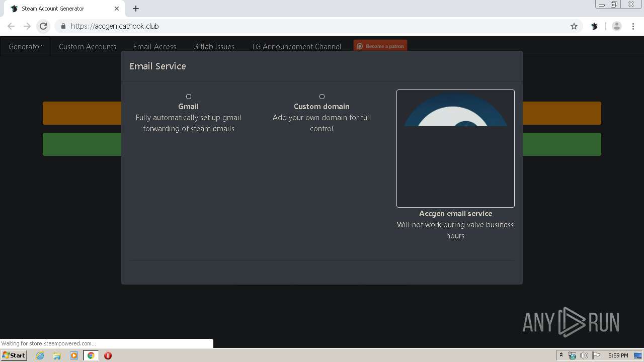Image resolution: width=644 pixels, height=362 pixels.
Task: Click the system clock 5:59 PM
Action: pyautogui.click(x=618, y=355)
